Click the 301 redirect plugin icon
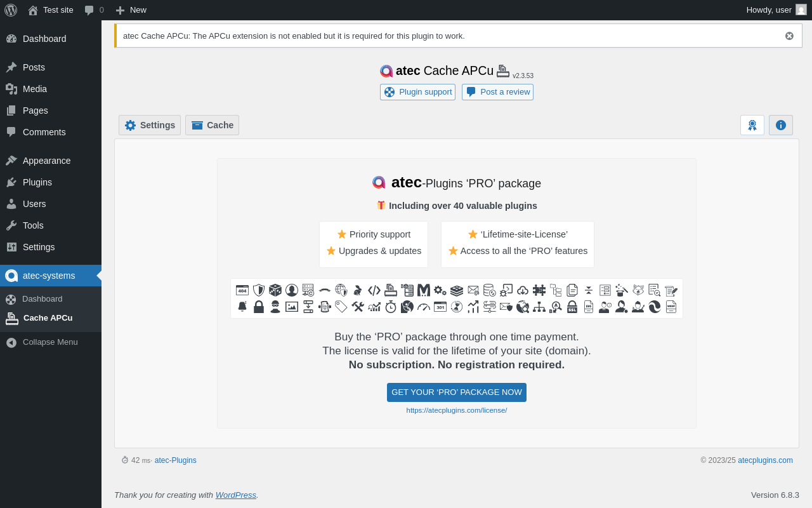 coord(440,307)
